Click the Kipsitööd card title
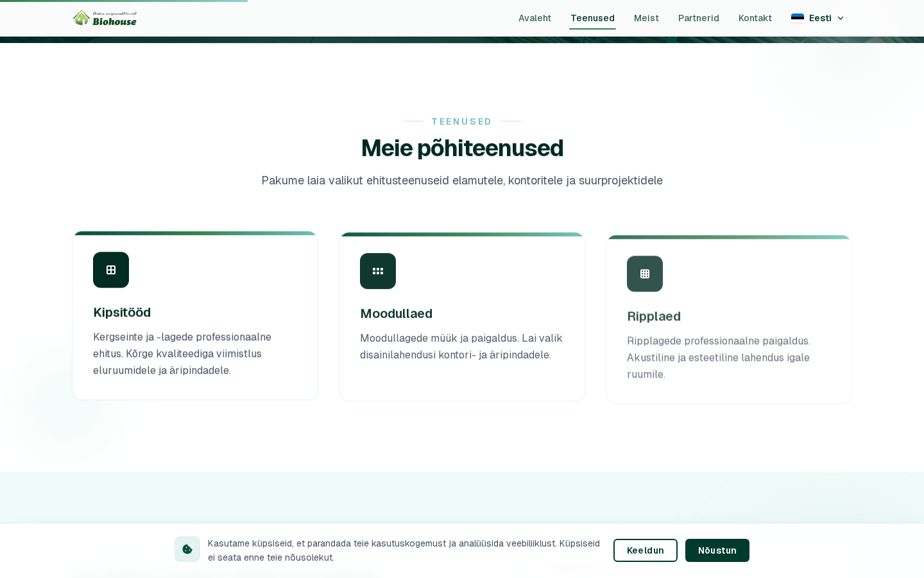This screenshot has width=924, height=578. (122, 313)
